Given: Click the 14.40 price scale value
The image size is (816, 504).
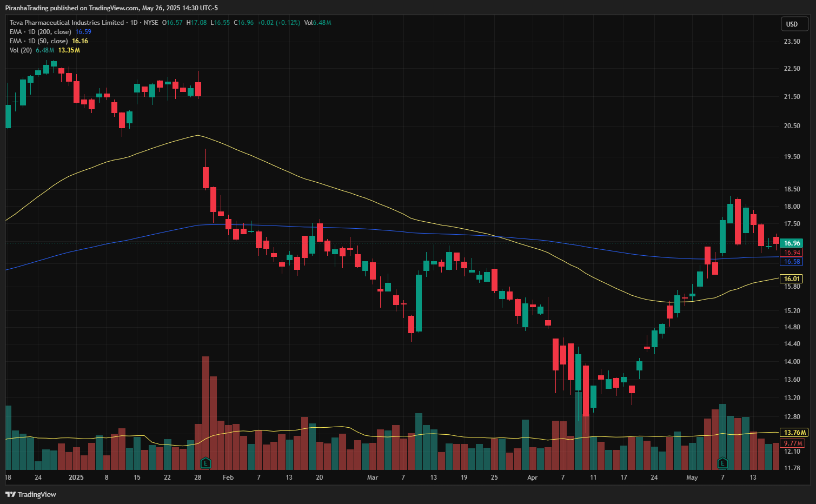Looking at the screenshot, I should [x=792, y=344].
